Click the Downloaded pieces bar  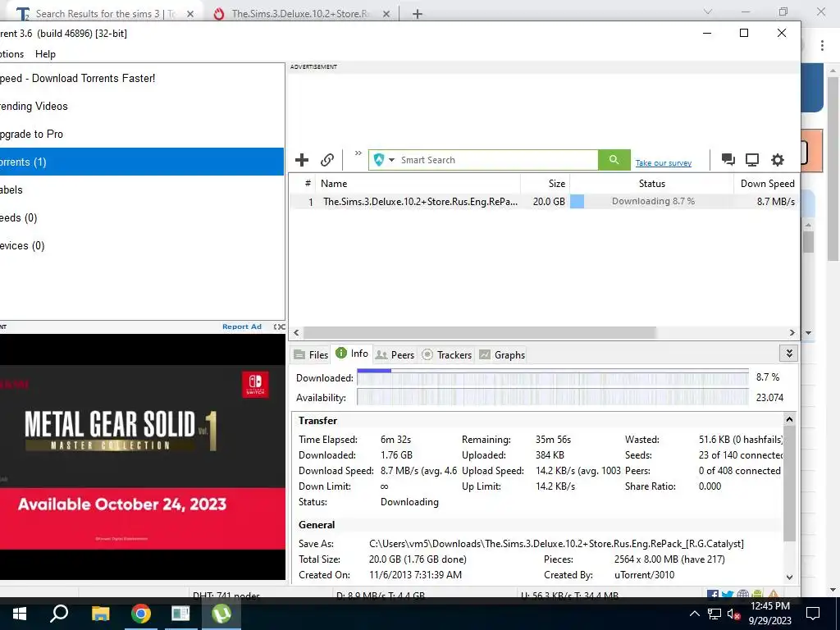[x=553, y=377]
